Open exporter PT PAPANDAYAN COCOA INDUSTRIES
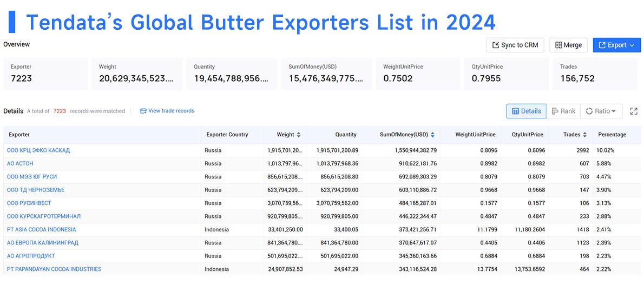 54,269
